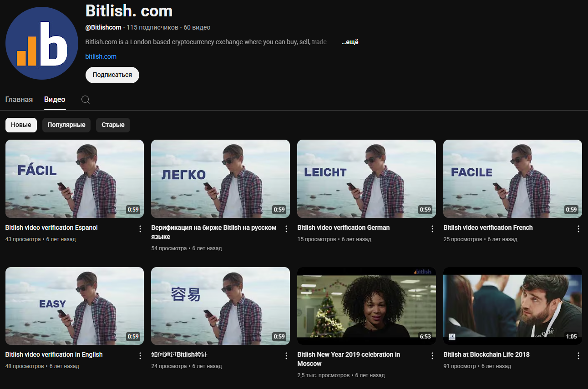Click the Bitlish channel avatar logo
This screenshot has width=588, height=389.
click(x=42, y=43)
